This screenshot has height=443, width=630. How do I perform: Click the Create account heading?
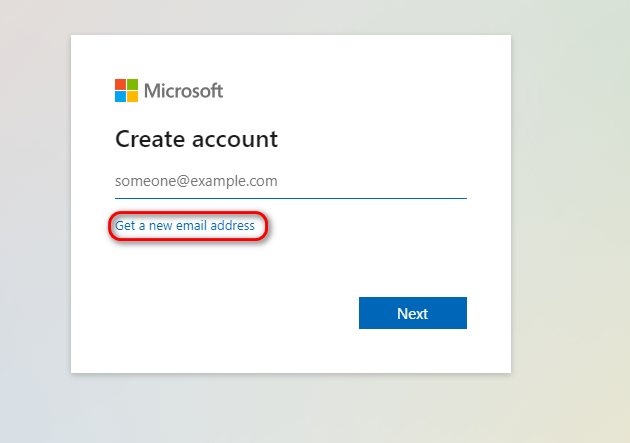[196, 139]
